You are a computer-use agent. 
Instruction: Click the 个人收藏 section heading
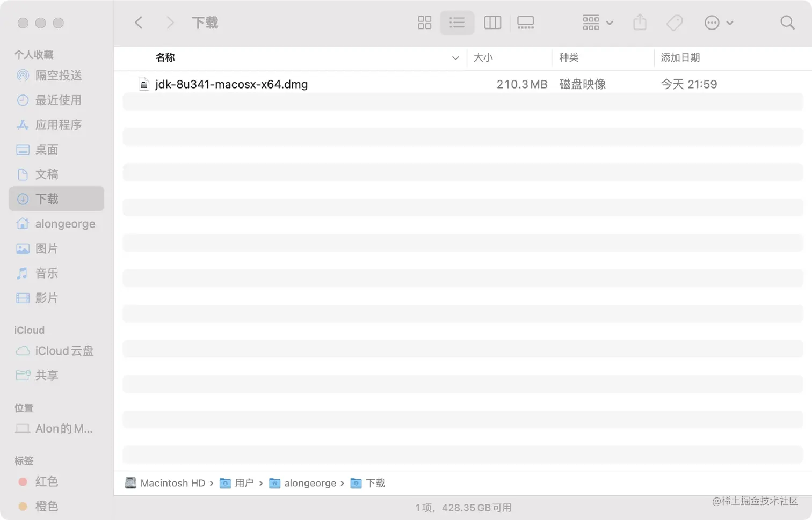[33, 55]
